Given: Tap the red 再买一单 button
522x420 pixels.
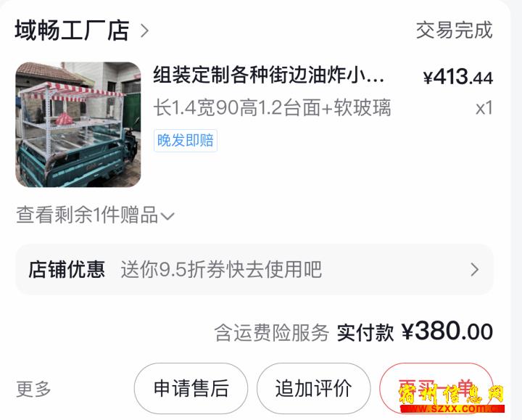Looking at the screenshot, I should (x=436, y=388).
